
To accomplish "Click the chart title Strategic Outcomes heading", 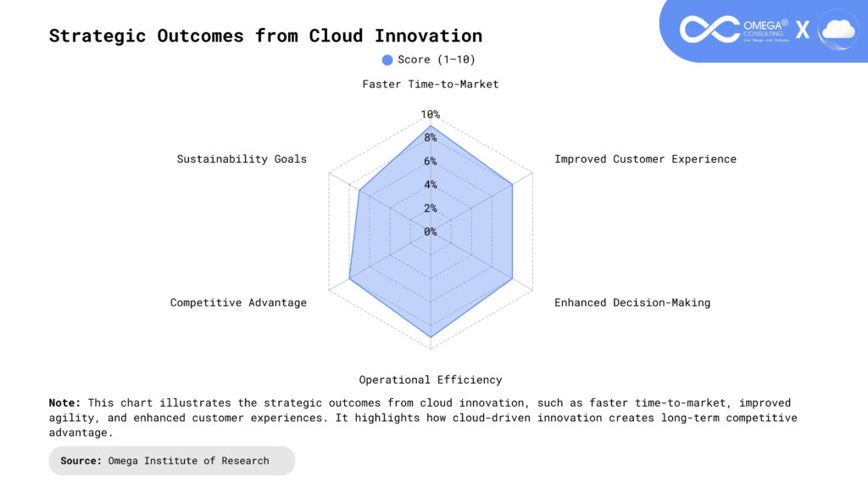I will pos(265,36).
